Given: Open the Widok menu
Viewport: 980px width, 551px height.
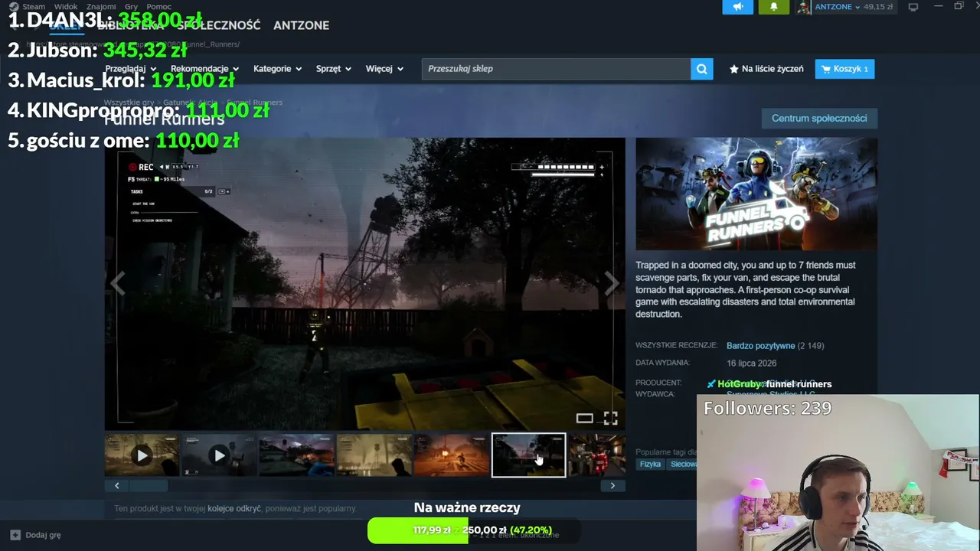Looking at the screenshot, I should [x=66, y=7].
